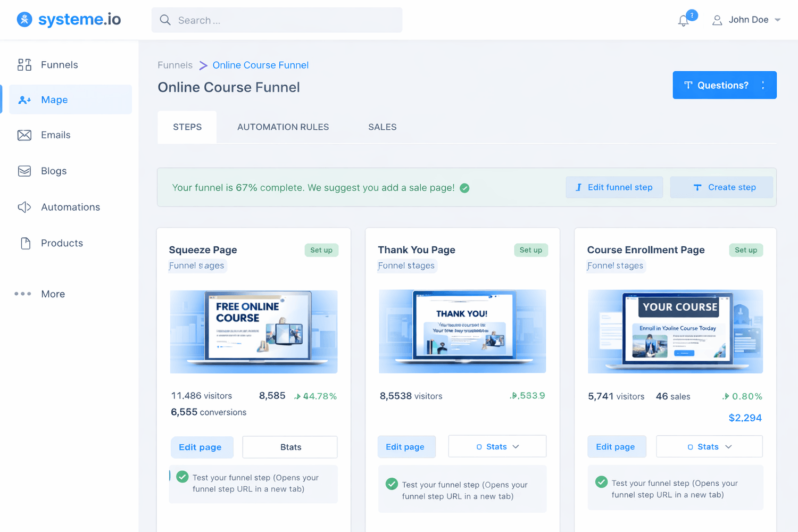
Task: Toggle the test step check on Thank You Page
Action: 392,484
